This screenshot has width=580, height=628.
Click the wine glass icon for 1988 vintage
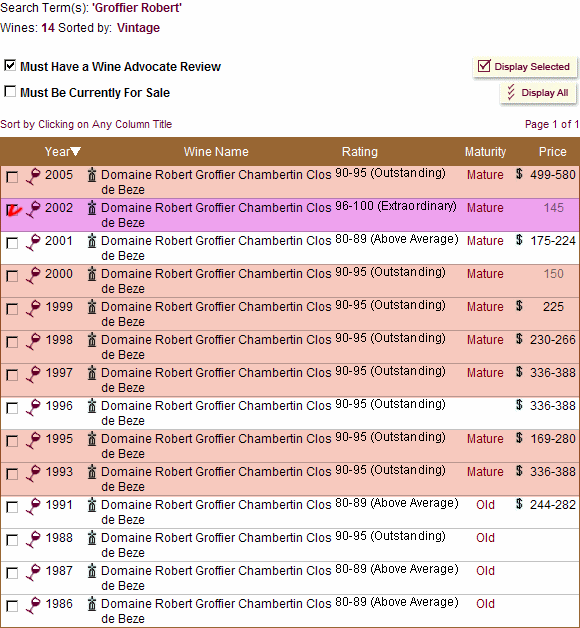coord(33,539)
